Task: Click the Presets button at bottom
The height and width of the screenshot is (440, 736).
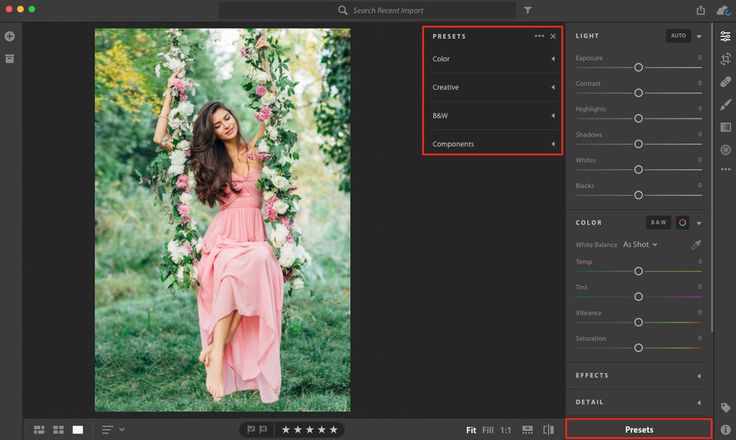Action: (639, 429)
